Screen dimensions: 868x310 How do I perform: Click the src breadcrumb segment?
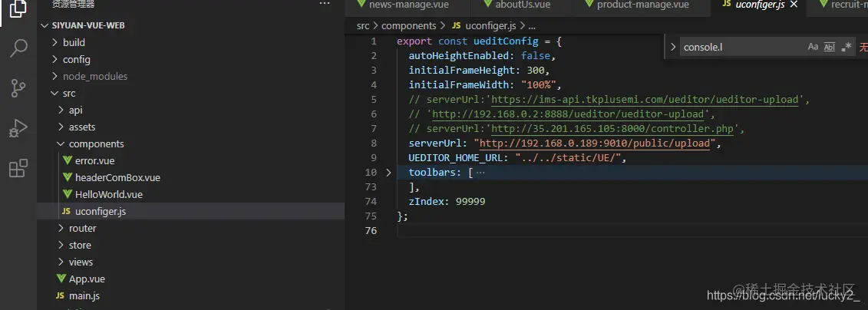click(x=362, y=25)
